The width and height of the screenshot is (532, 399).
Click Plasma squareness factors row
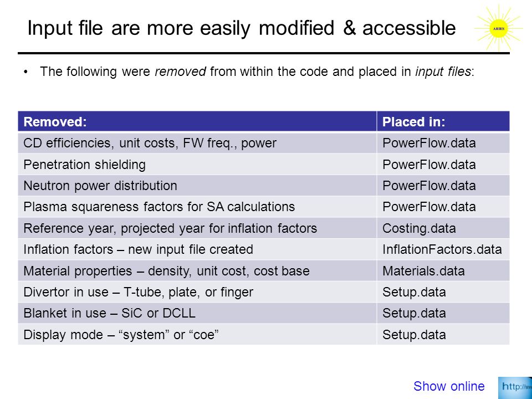pyautogui.click(x=264, y=207)
